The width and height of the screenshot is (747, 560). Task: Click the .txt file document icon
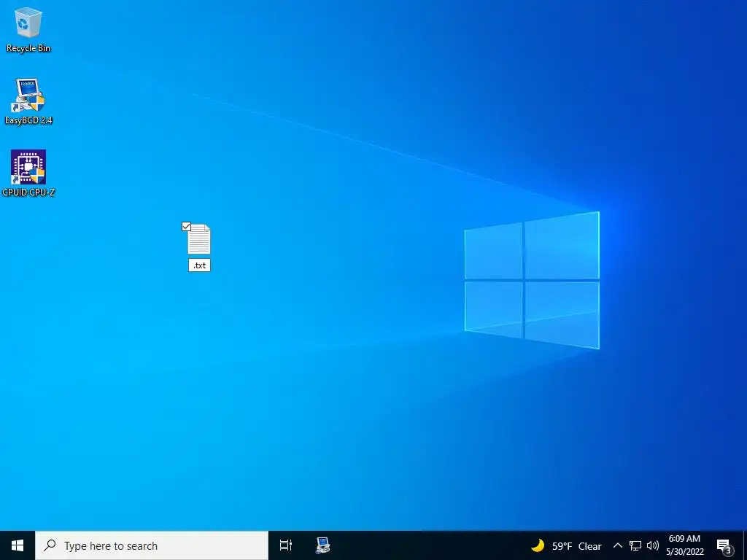point(198,239)
